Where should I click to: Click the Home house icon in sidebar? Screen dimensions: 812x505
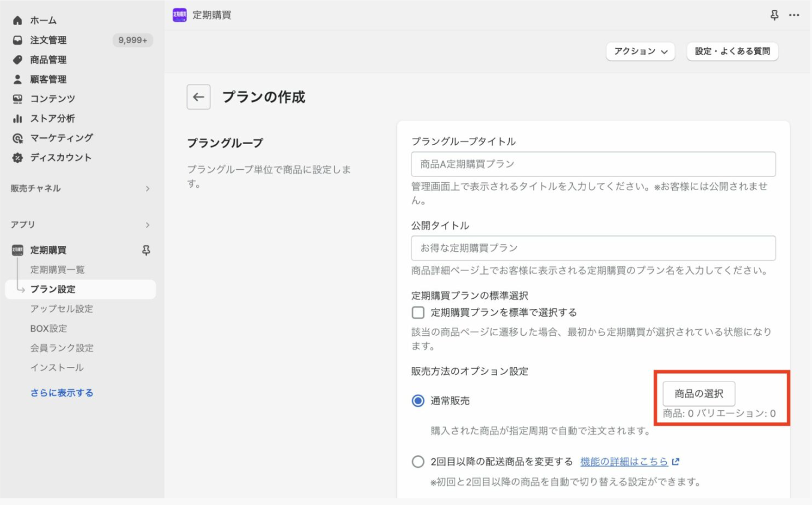pyautogui.click(x=17, y=20)
